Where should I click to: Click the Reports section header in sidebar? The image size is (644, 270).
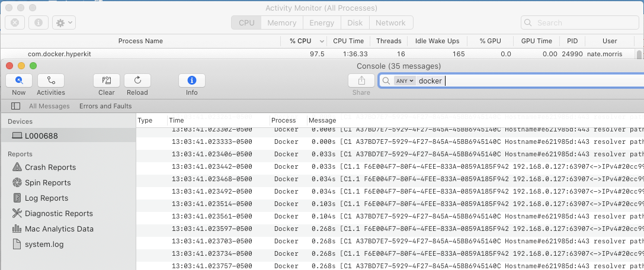tap(20, 154)
